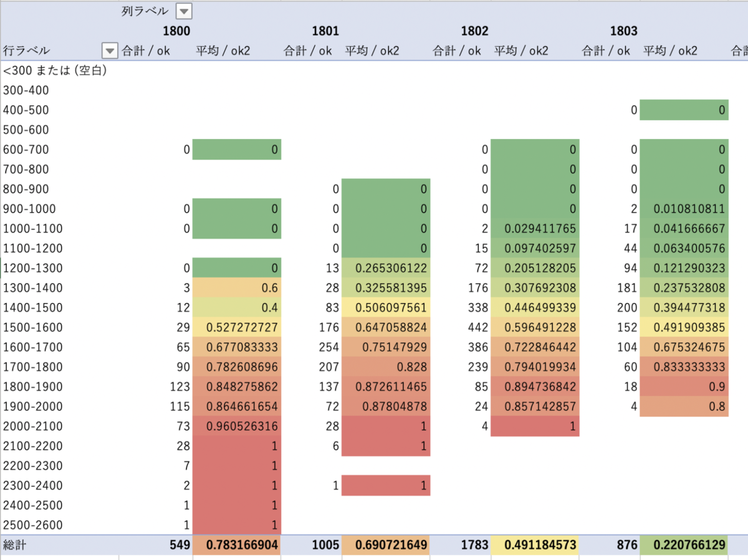
Task: Select the cell showing 0.063400576
Action: [x=684, y=248]
